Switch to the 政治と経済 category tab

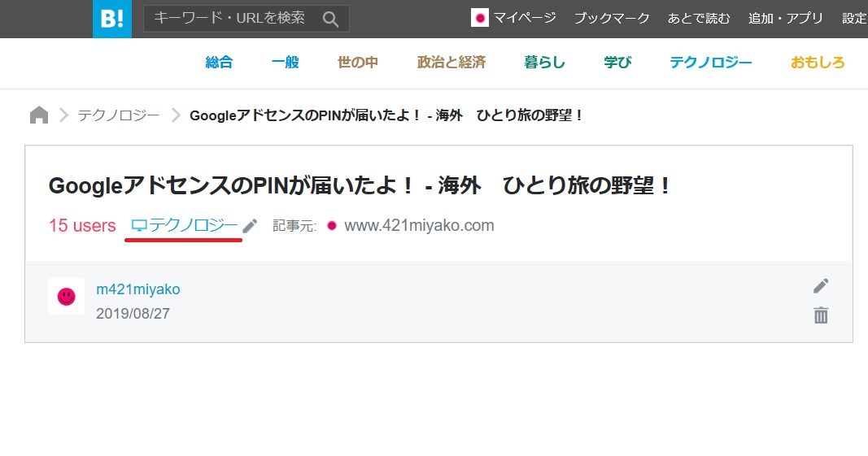click(451, 62)
